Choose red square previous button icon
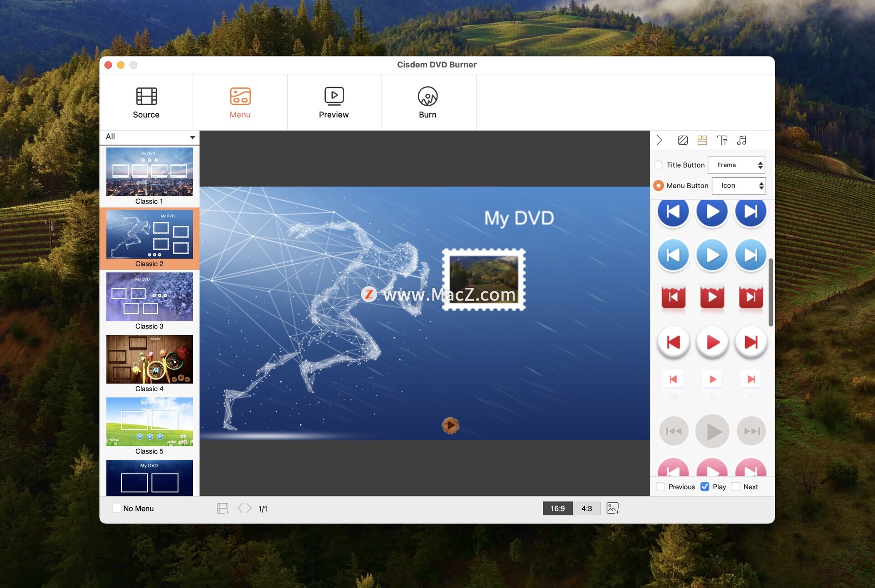 [673, 297]
